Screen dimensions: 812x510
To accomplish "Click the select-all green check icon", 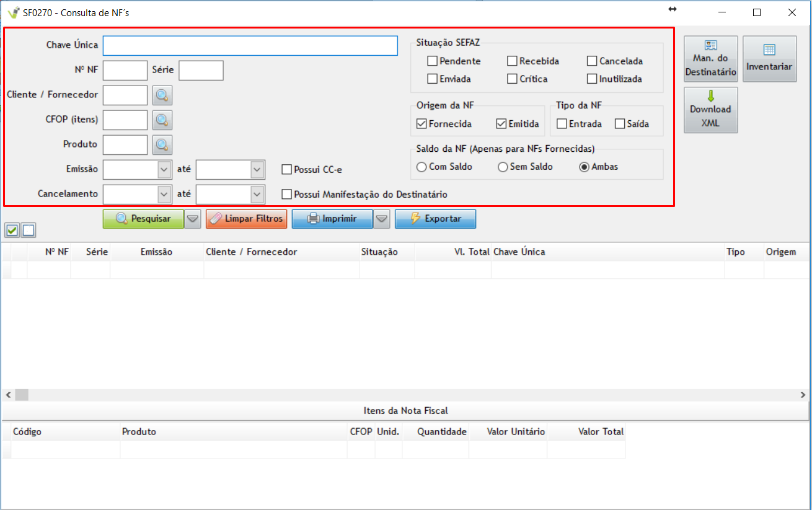I will (12, 231).
